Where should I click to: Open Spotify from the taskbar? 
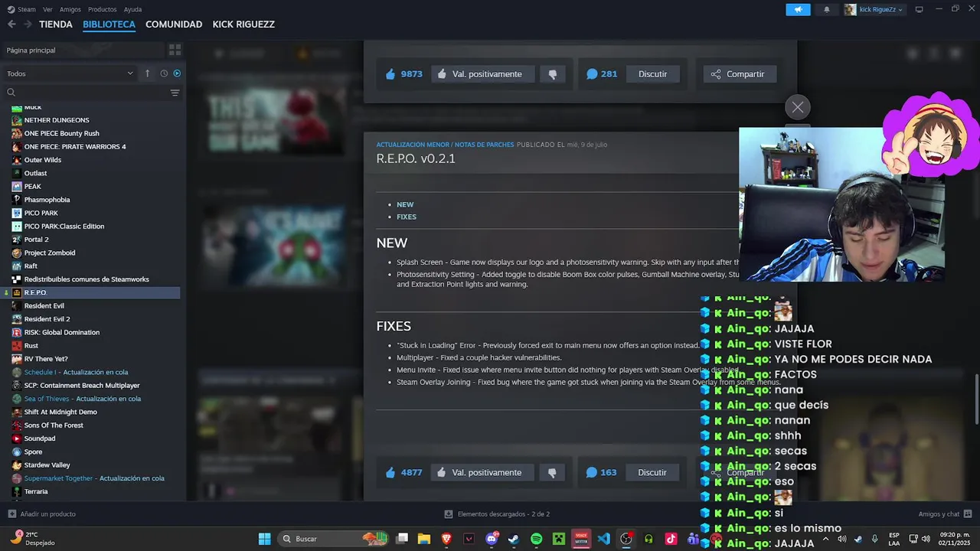pyautogui.click(x=537, y=539)
